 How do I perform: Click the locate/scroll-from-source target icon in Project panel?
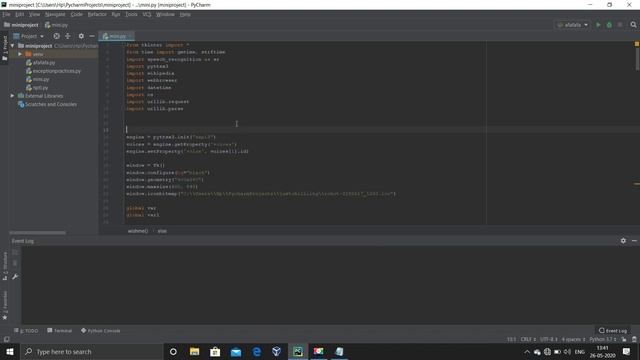[56, 36]
